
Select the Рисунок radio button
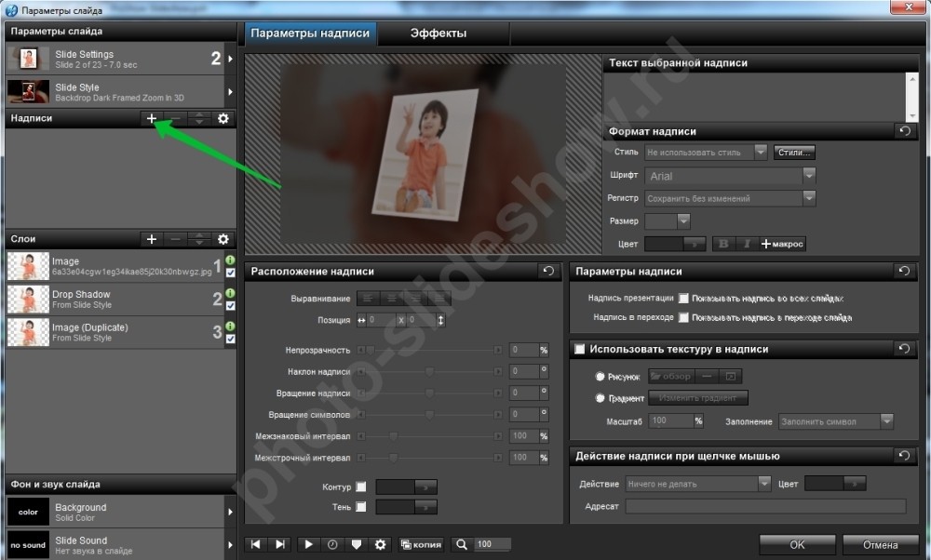[x=600, y=377]
